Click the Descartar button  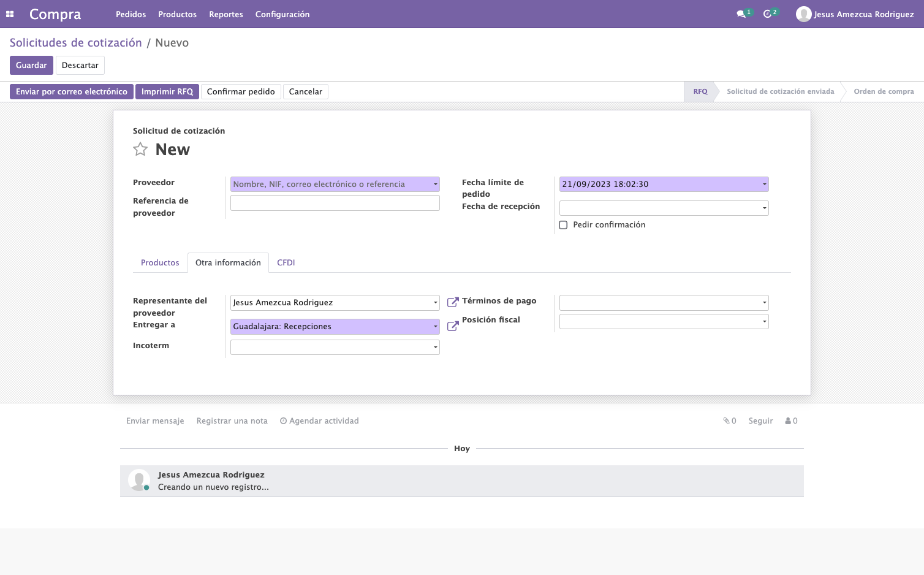click(x=80, y=65)
